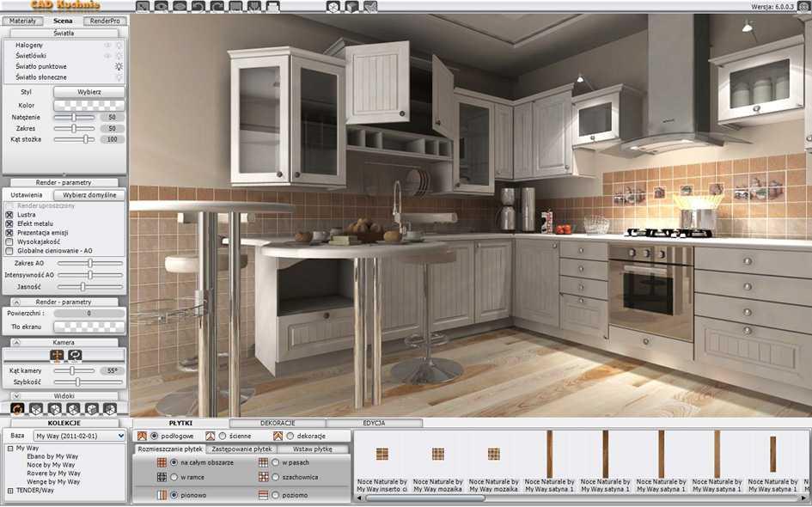Adjust the Natężenie slider
This screenshot has height=507, width=812.
[x=75, y=118]
